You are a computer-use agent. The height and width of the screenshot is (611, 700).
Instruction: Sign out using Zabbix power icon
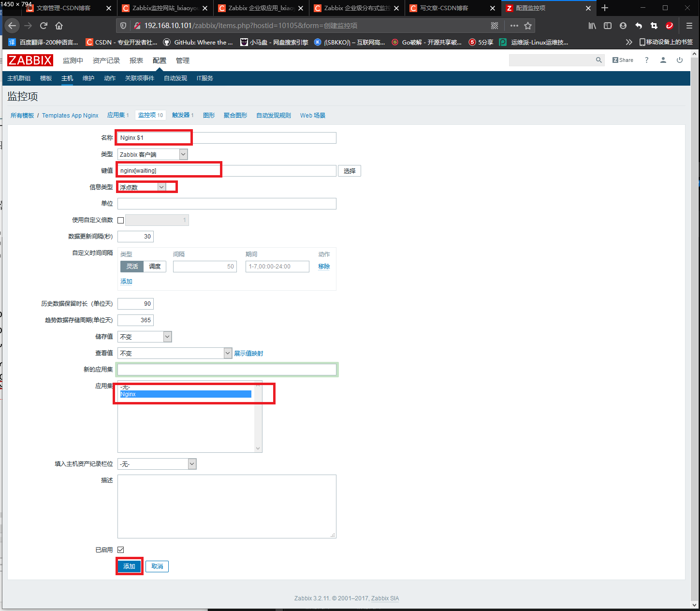tap(680, 60)
